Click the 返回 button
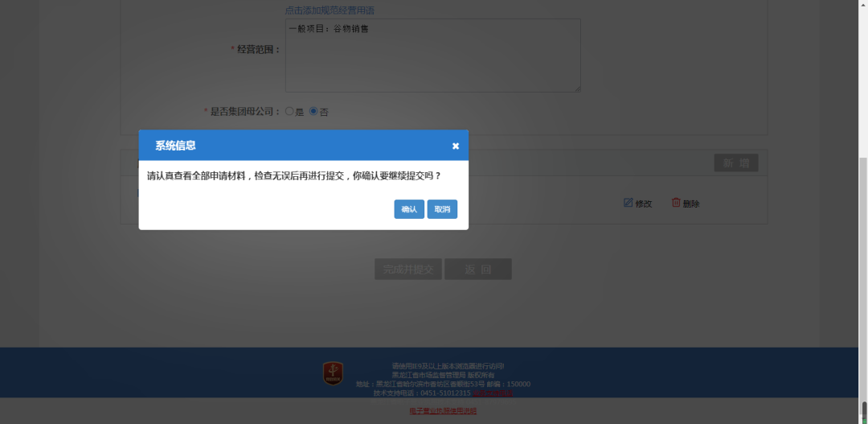The height and width of the screenshot is (424, 868). click(477, 269)
